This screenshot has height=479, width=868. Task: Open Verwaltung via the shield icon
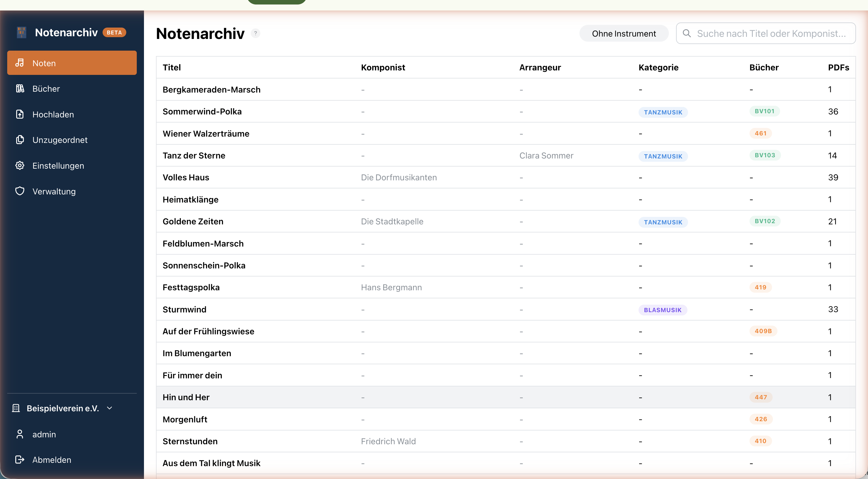[20, 191]
